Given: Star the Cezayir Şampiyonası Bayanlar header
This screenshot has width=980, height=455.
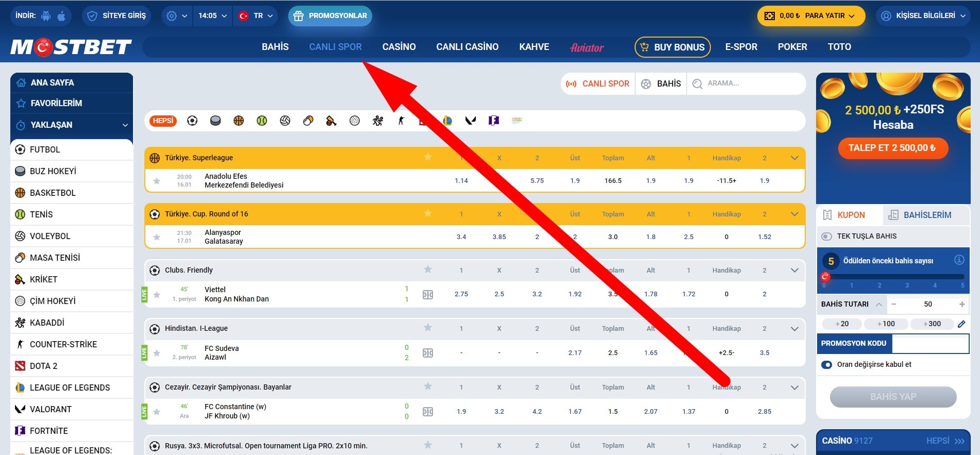Looking at the screenshot, I should [428, 386].
